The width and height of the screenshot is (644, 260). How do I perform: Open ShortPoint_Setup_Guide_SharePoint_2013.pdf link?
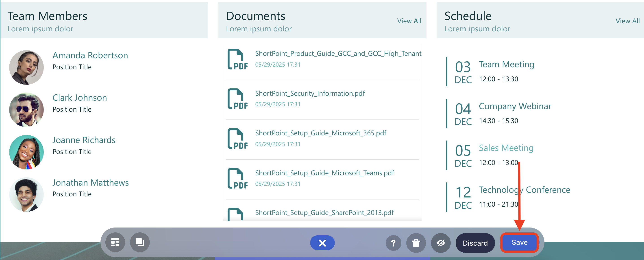pos(324,212)
